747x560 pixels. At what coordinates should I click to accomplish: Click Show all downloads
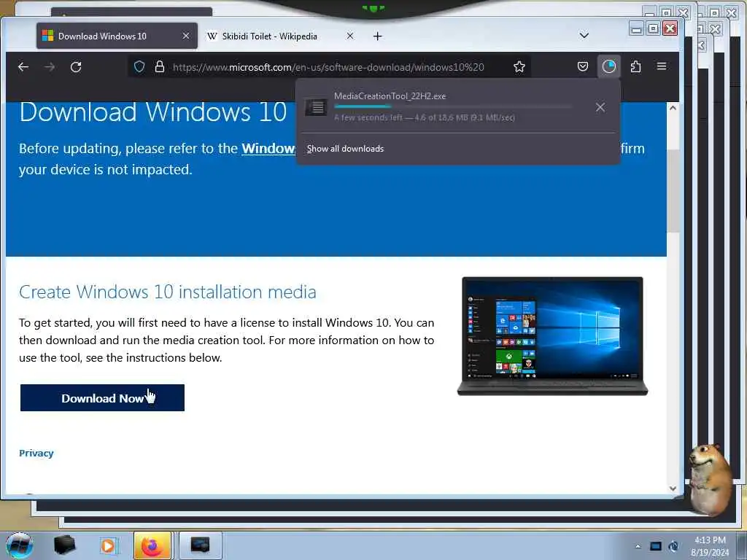[345, 149]
